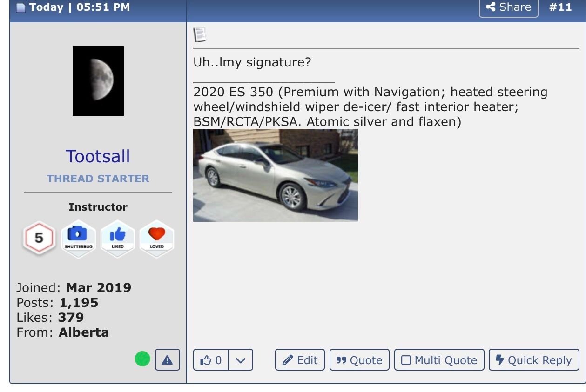Click the green online status indicator
Image resolution: width=586 pixels, height=392 pixels.
click(x=142, y=359)
